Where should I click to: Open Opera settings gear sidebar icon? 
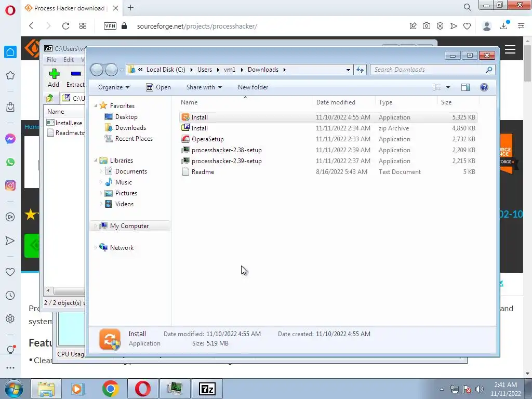pyautogui.click(x=10, y=319)
